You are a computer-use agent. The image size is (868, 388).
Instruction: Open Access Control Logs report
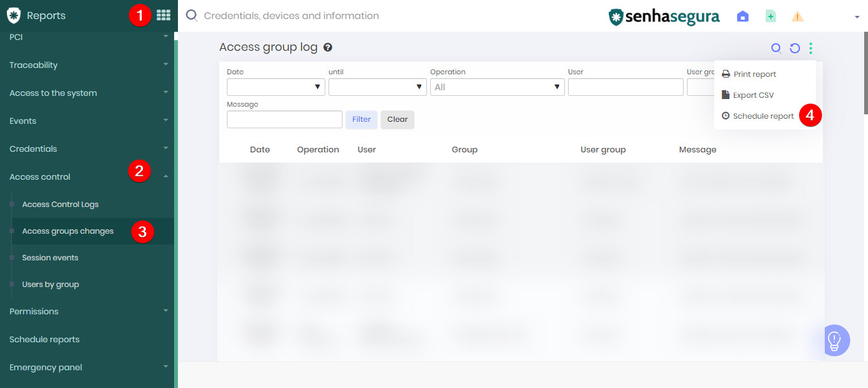60,204
